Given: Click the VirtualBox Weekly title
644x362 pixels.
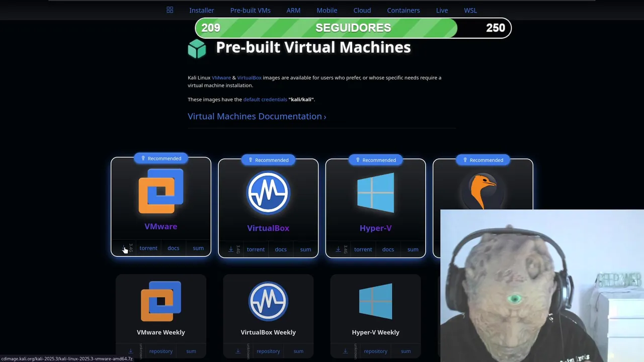Looking at the screenshot, I should coord(268,332).
